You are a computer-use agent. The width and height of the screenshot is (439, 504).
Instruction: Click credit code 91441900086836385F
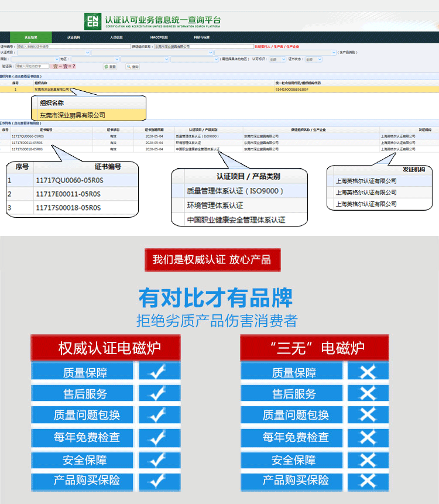click(292, 90)
